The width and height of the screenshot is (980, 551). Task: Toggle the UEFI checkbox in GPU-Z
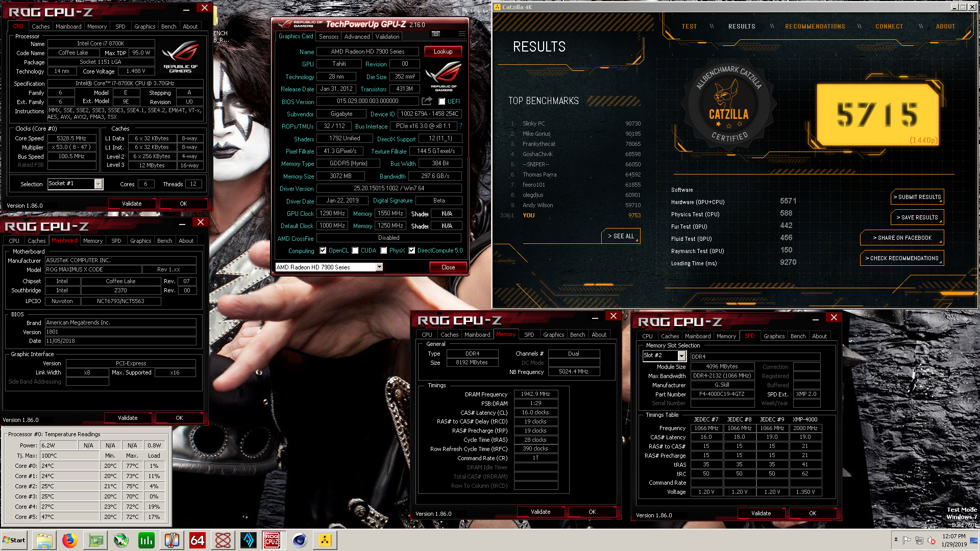(x=442, y=102)
